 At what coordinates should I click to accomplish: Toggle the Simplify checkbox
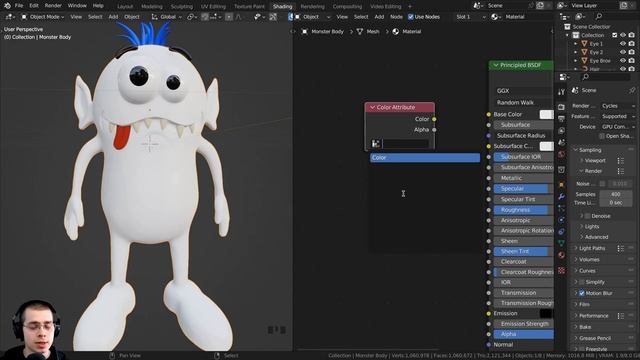pos(582,282)
